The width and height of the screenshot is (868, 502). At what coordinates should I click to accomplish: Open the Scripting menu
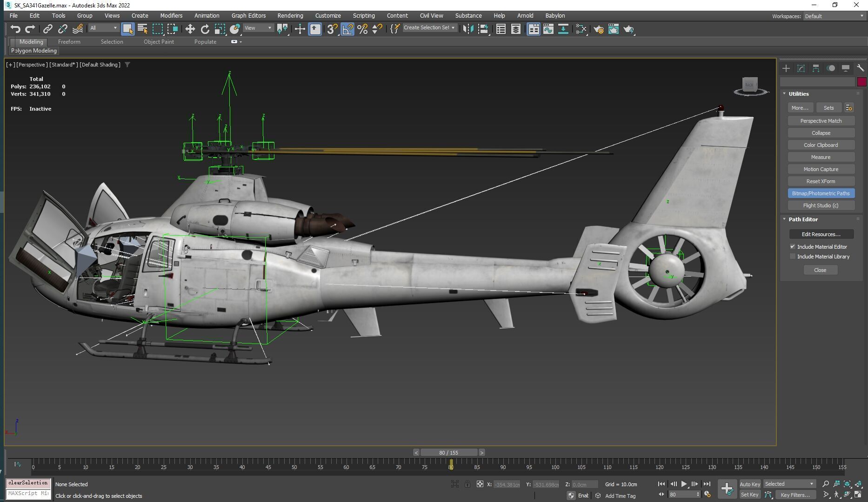click(x=363, y=16)
